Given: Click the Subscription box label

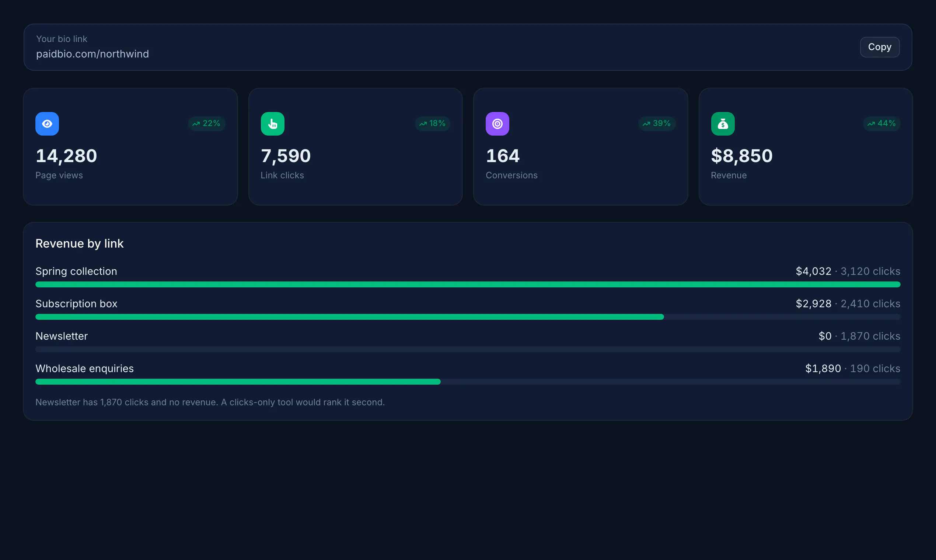Looking at the screenshot, I should click(76, 304).
